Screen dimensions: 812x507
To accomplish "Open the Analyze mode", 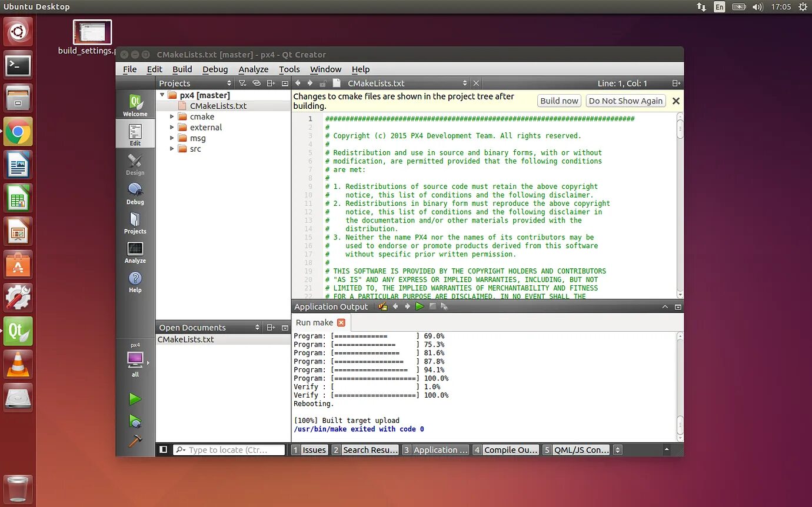I will pyautogui.click(x=135, y=252).
